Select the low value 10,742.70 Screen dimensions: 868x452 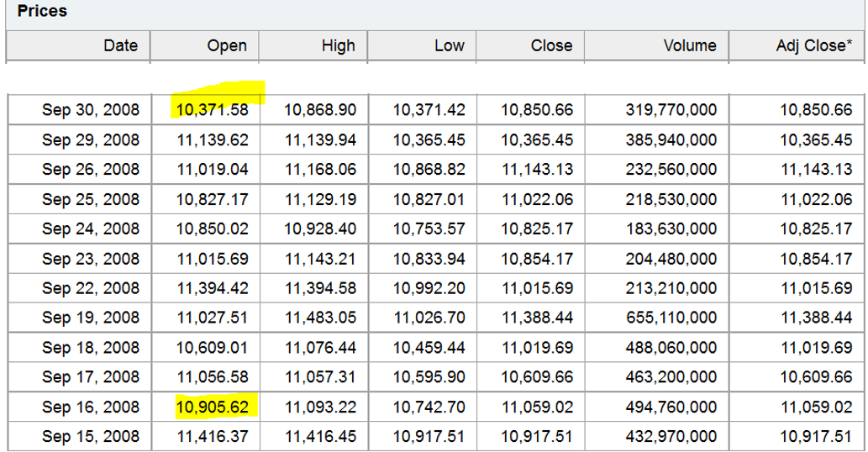[429, 407]
